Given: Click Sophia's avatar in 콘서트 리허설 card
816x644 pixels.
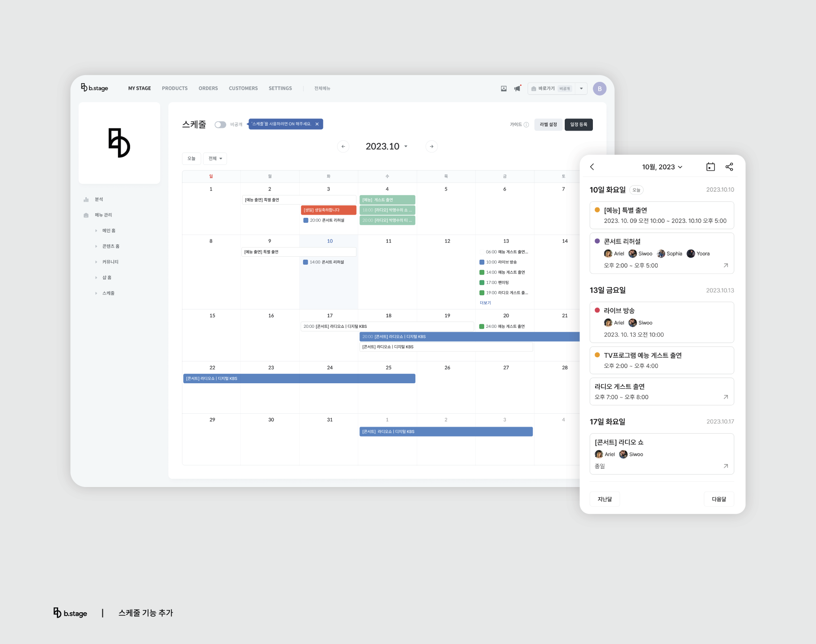Looking at the screenshot, I should (x=661, y=254).
